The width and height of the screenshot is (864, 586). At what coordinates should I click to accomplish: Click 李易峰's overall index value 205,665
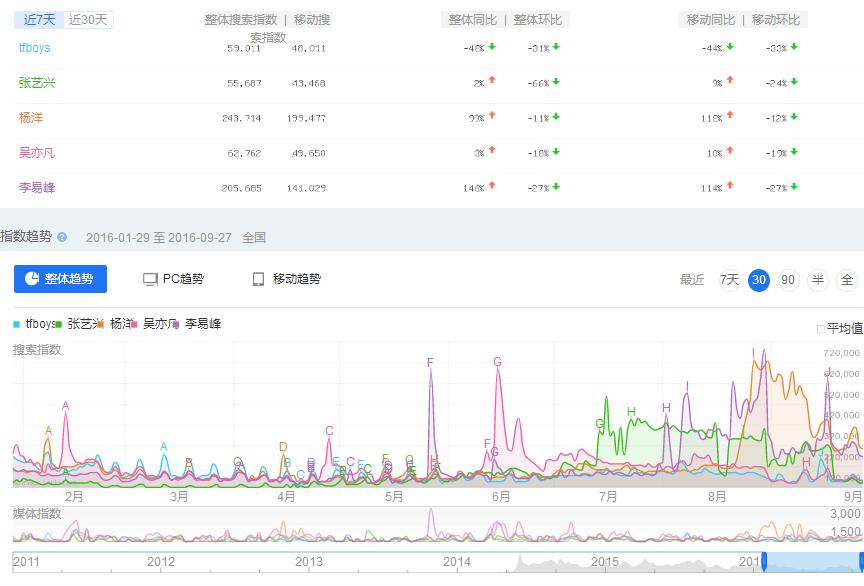(x=242, y=188)
